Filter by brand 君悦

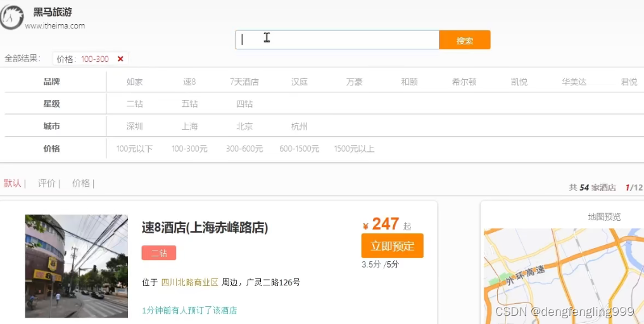coord(629,82)
